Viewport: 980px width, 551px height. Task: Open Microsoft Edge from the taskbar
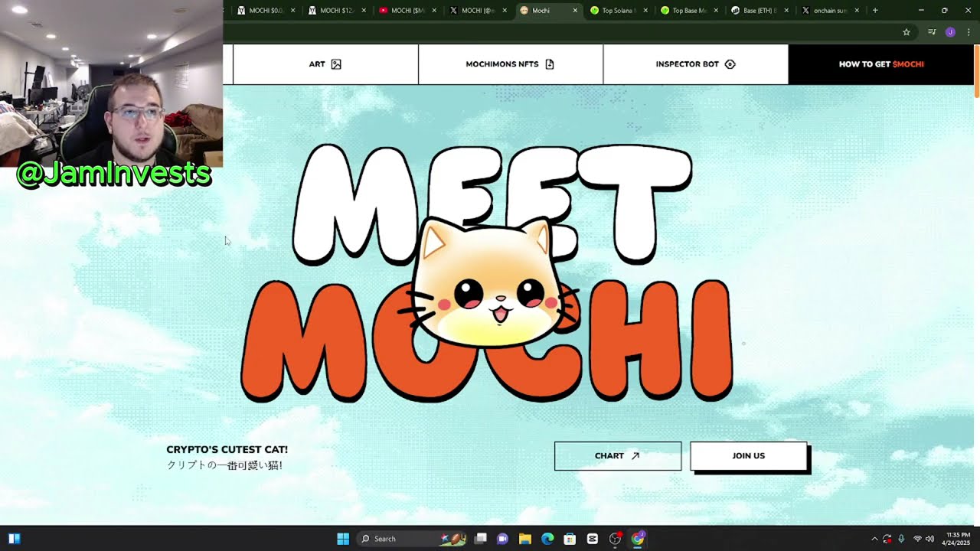[x=547, y=539]
